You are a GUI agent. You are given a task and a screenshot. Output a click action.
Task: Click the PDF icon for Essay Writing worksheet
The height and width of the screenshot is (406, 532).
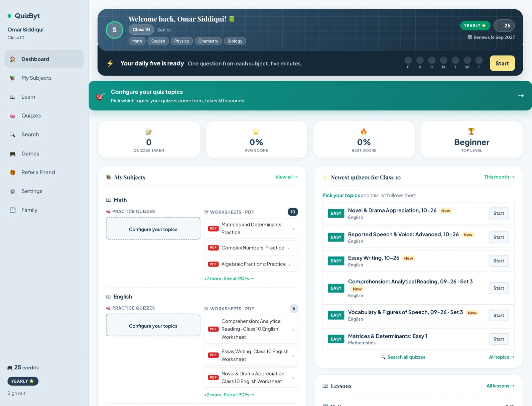tap(213, 355)
